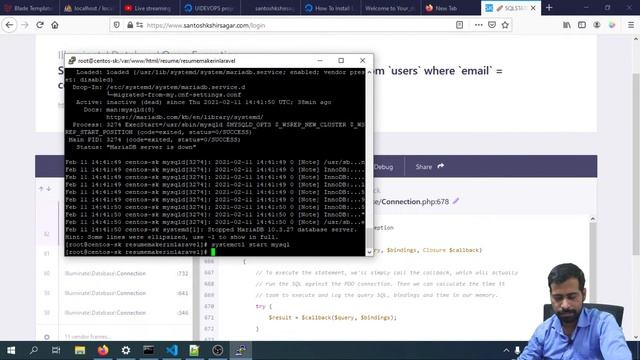
Task: Open Visual Studio Code from taskbar
Action: click(172, 350)
